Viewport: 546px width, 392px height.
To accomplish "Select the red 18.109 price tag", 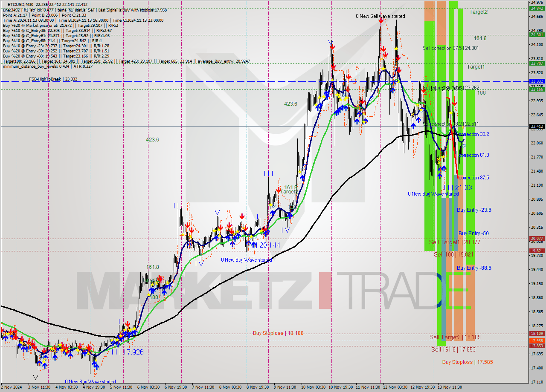I will coord(537,333).
